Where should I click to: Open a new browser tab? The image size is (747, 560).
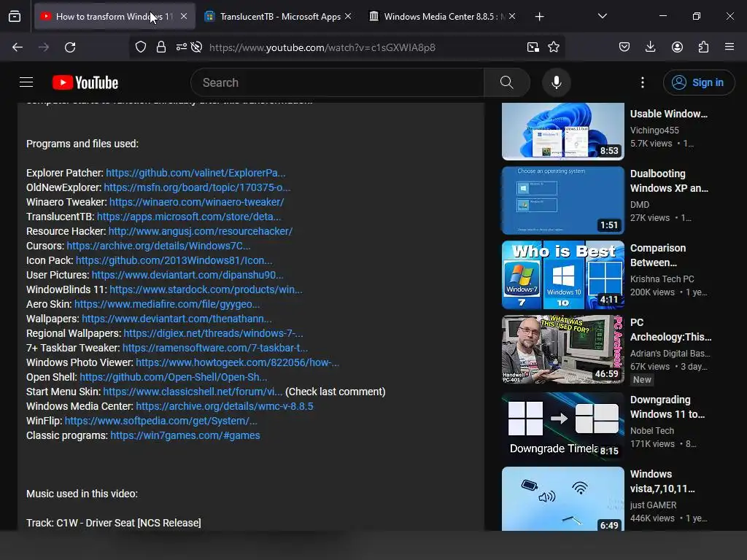(x=539, y=17)
